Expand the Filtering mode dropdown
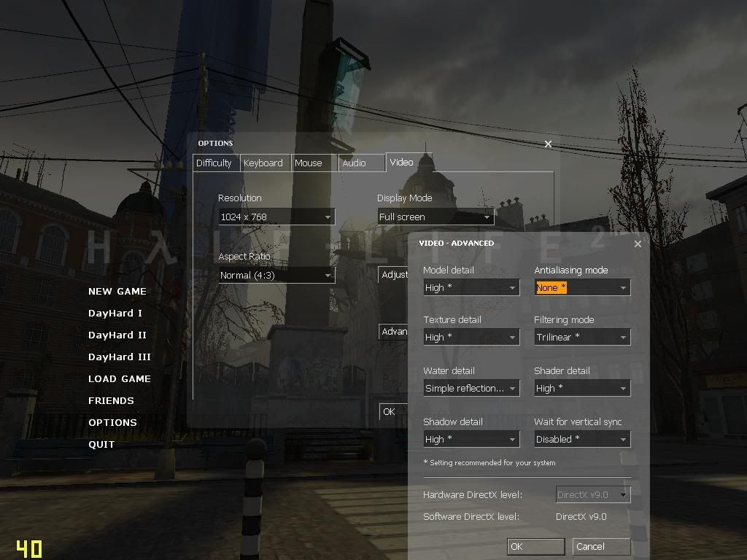The width and height of the screenshot is (747, 560). click(x=582, y=337)
